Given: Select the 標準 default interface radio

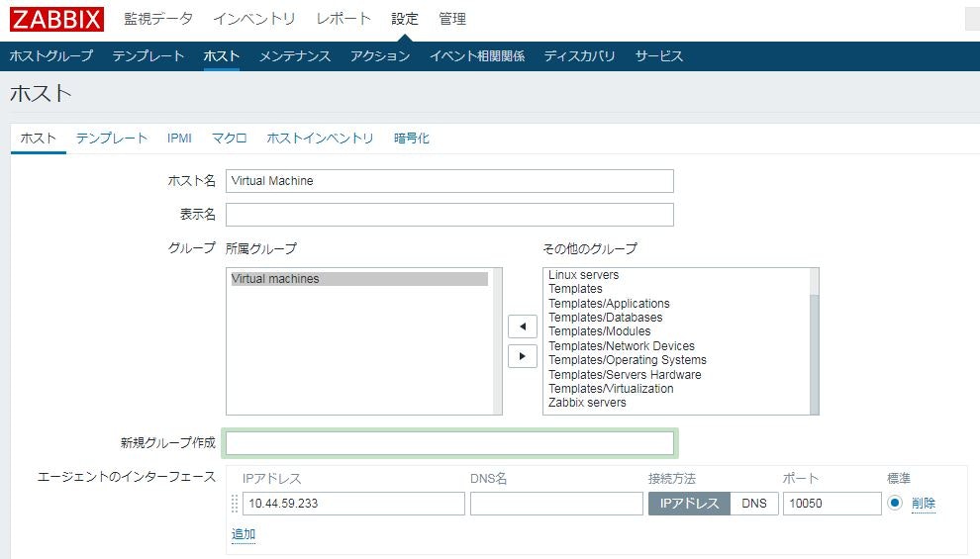Looking at the screenshot, I should click(895, 503).
